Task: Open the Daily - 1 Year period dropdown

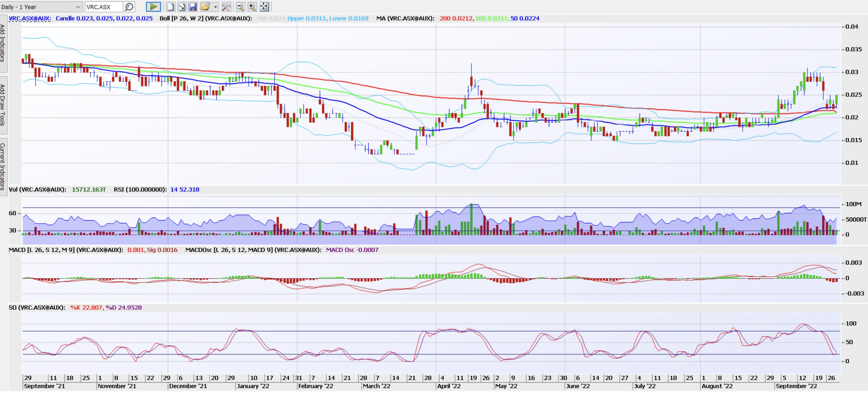Action: tap(41, 7)
